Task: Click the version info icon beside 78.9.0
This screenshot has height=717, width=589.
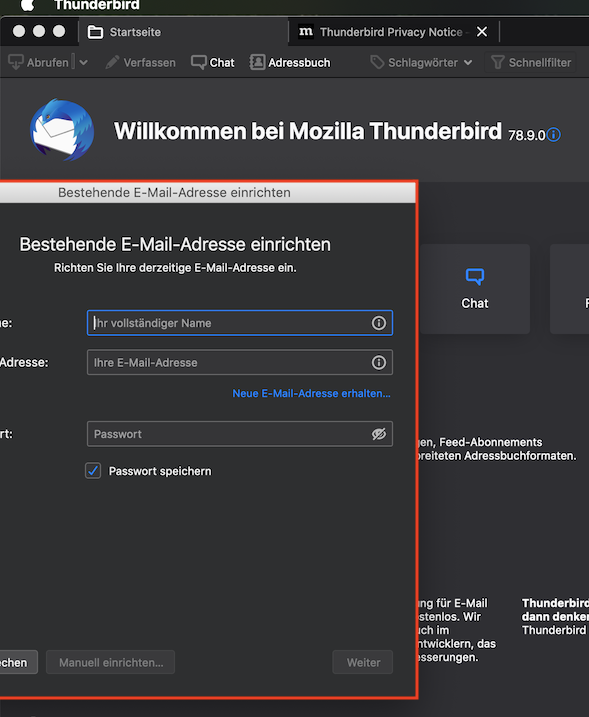Action: pyautogui.click(x=553, y=134)
